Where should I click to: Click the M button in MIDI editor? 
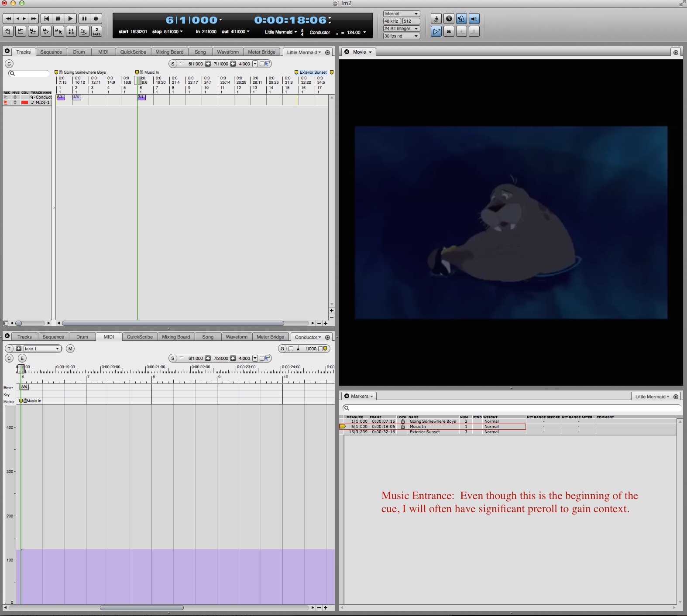coord(70,349)
